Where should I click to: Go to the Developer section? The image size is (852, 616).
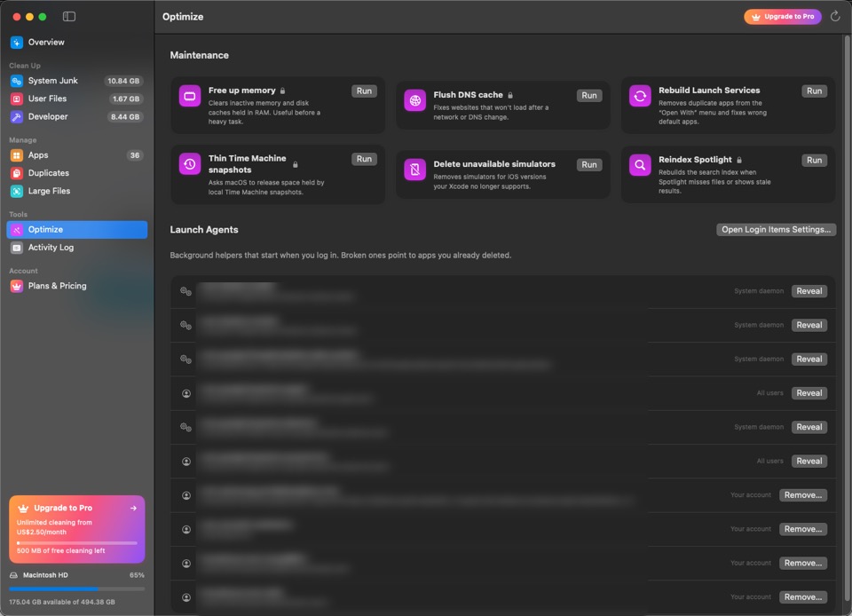[77, 116]
